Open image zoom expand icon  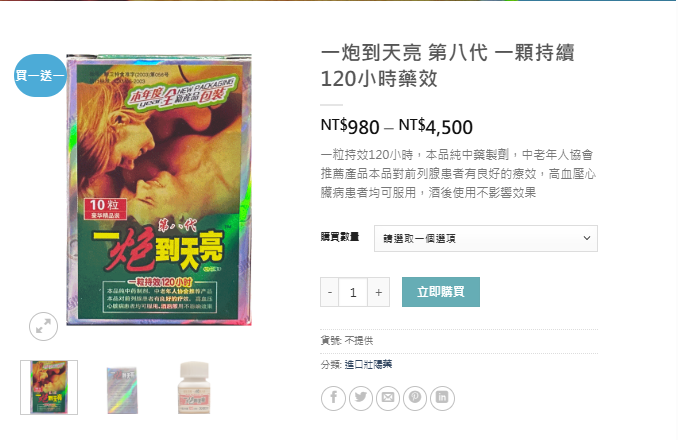[x=43, y=326]
